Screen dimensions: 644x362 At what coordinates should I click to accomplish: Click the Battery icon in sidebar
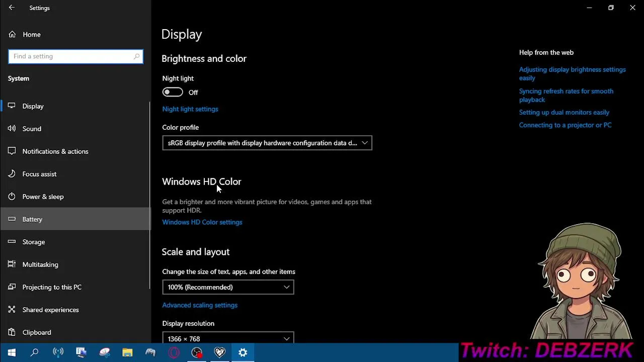tap(12, 219)
